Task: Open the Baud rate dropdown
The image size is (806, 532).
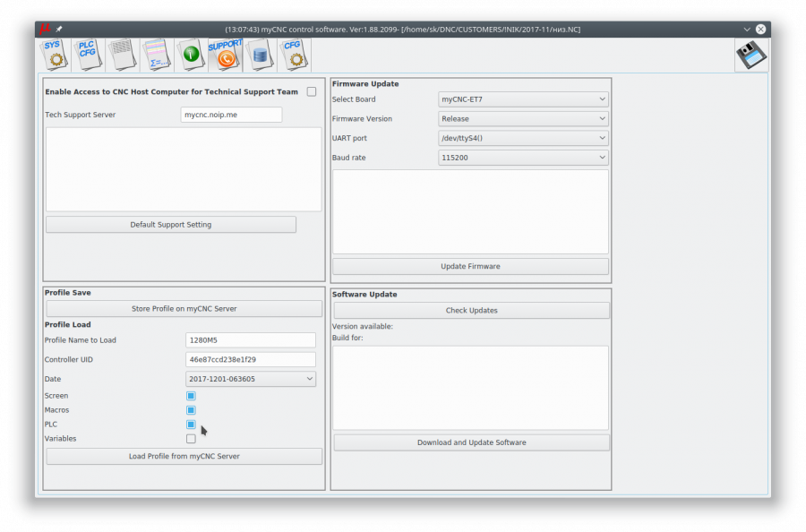Action: tap(523, 158)
